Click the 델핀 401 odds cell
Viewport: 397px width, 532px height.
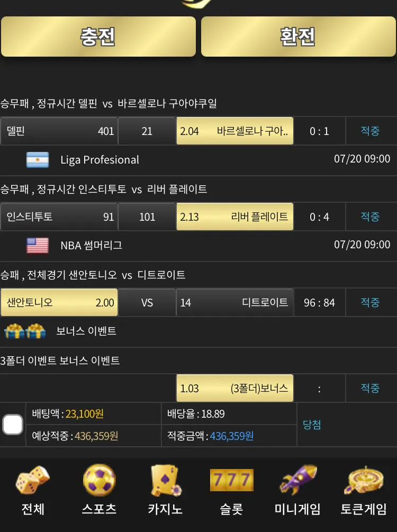click(59, 131)
